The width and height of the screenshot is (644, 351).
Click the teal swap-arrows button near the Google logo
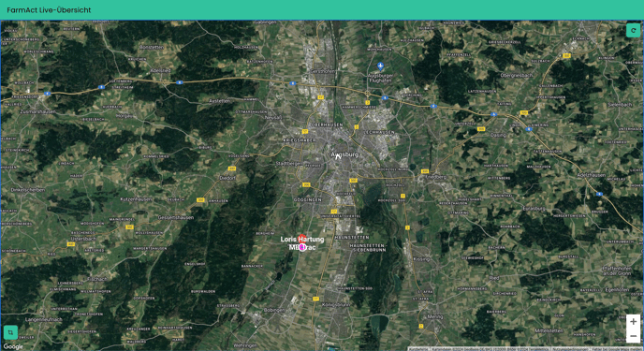coord(10,332)
